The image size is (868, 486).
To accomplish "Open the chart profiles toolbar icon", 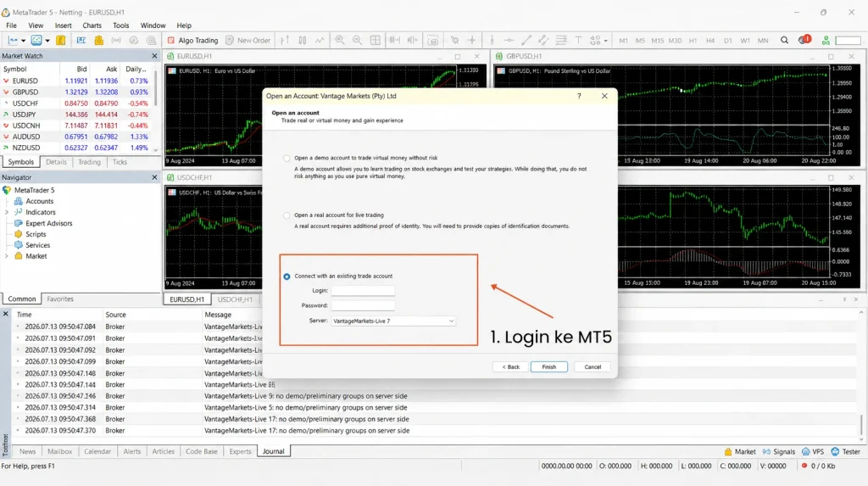I will (x=36, y=41).
